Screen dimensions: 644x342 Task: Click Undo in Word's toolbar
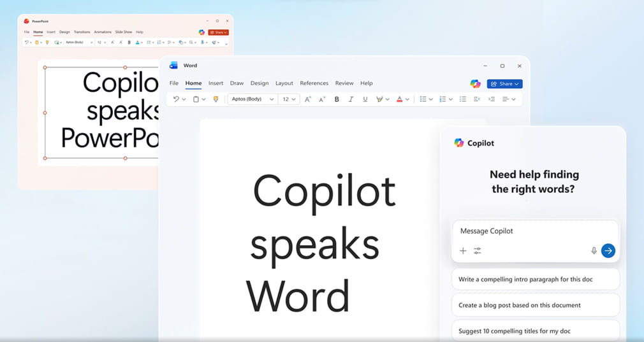[x=176, y=99]
